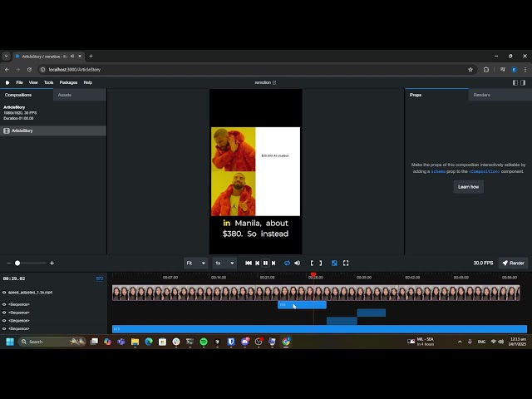Click the 00:14.00 mark on the ruler
Image resolution: width=532 pixels, height=399 pixels.
219,278
